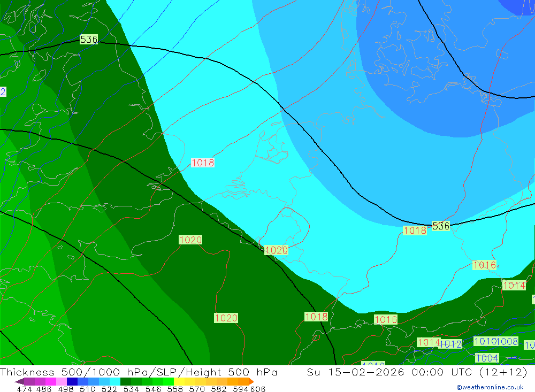Click the darkest green legend swatch
Screen dimensions: 535x392
click(x=126, y=381)
